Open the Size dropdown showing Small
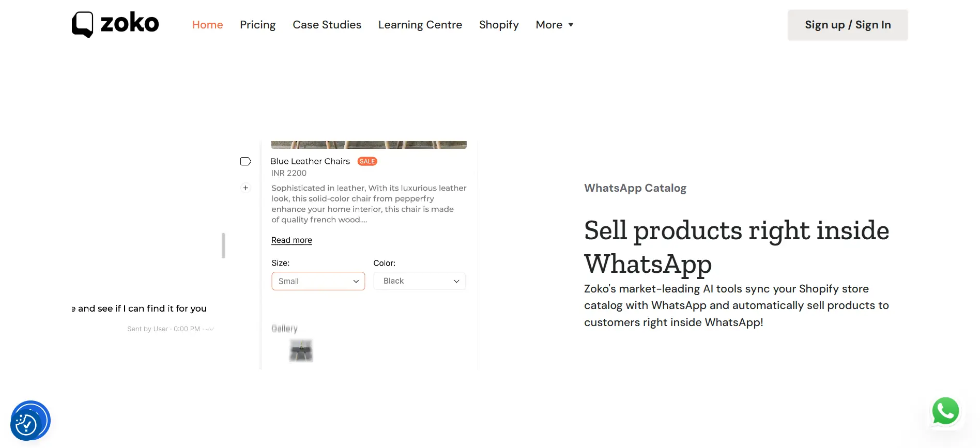 (x=318, y=281)
